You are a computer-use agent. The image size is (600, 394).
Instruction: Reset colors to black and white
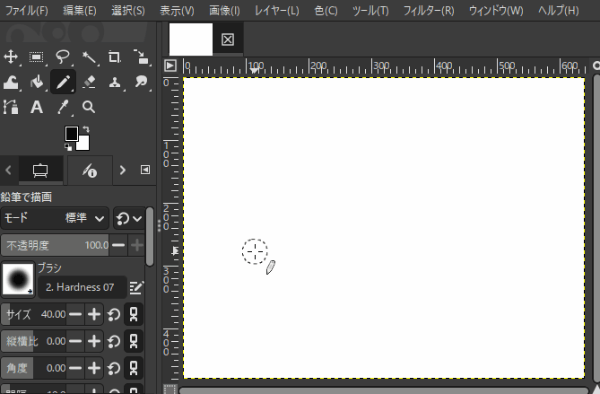tap(68, 147)
